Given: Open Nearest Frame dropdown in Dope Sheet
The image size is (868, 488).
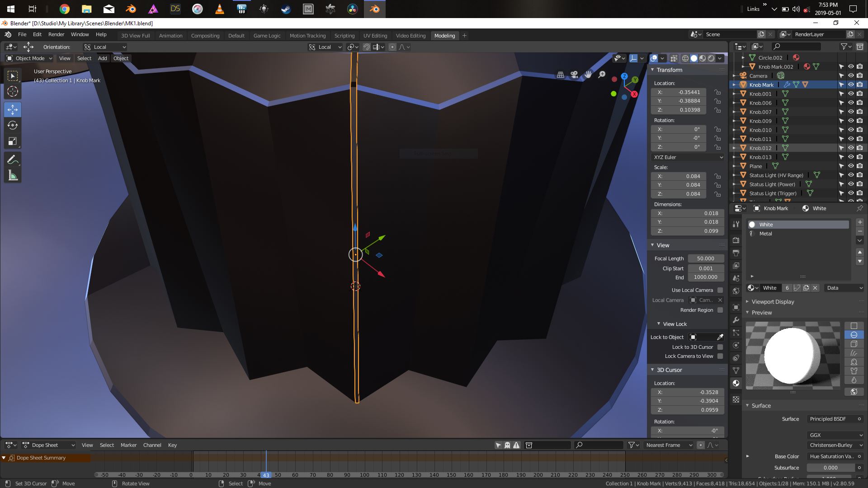Looking at the screenshot, I should [668, 445].
